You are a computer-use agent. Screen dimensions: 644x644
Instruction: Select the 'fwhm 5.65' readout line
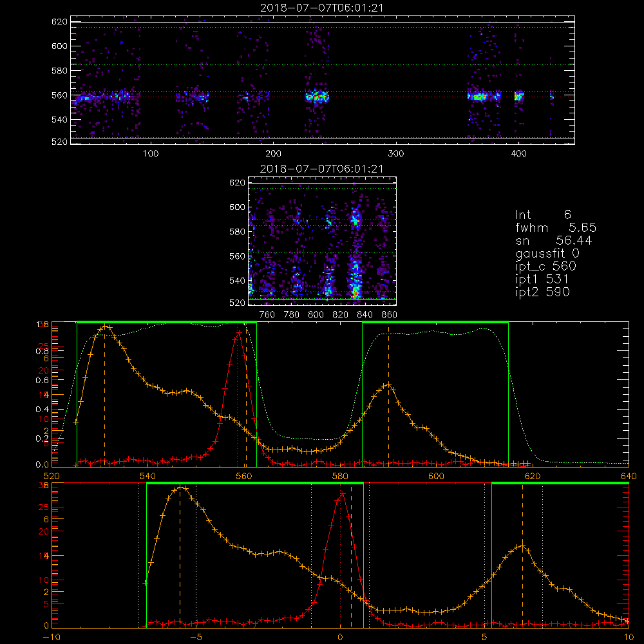(556, 227)
